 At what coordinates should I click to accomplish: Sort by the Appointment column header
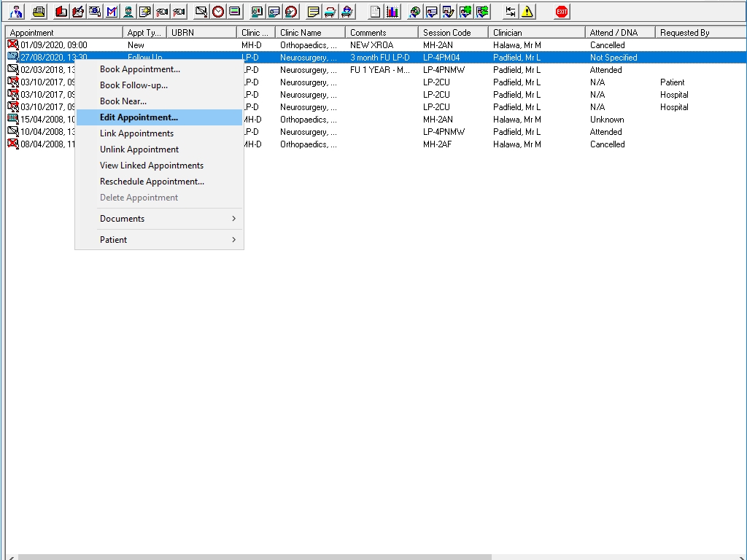click(64, 32)
